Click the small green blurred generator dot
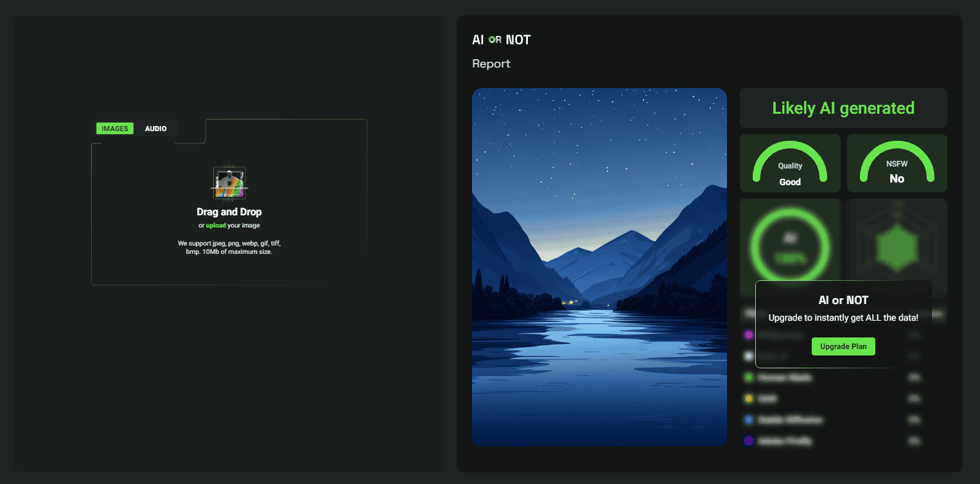The image size is (980, 484). tap(748, 377)
